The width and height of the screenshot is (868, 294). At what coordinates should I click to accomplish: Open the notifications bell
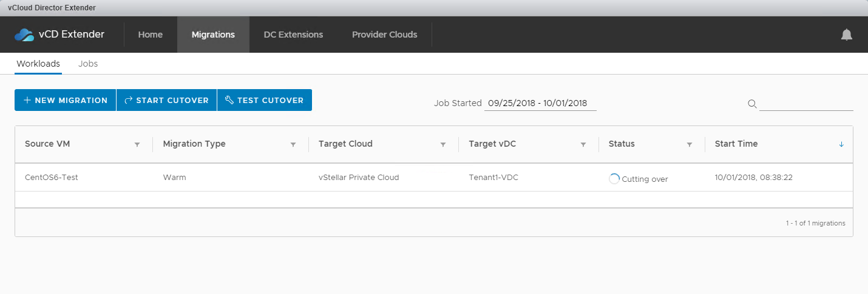coord(846,35)
